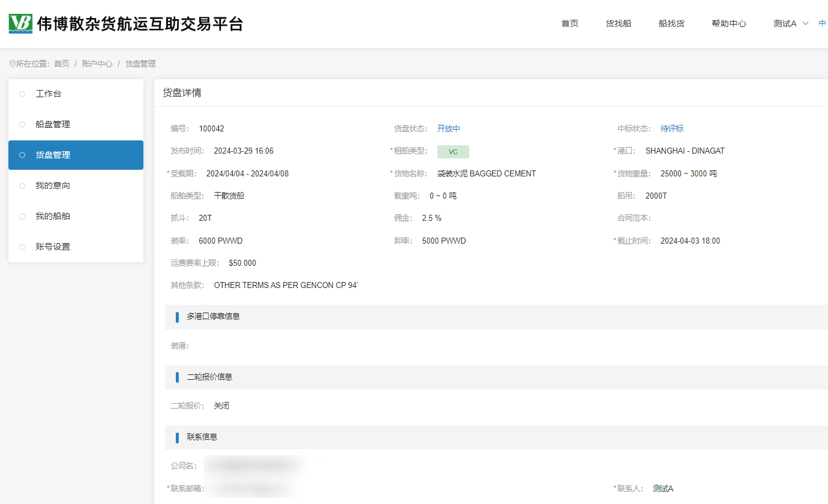Go to 货找船 in top navigation
Viewport: 828px width, 504px height.
tap(618, 23)
